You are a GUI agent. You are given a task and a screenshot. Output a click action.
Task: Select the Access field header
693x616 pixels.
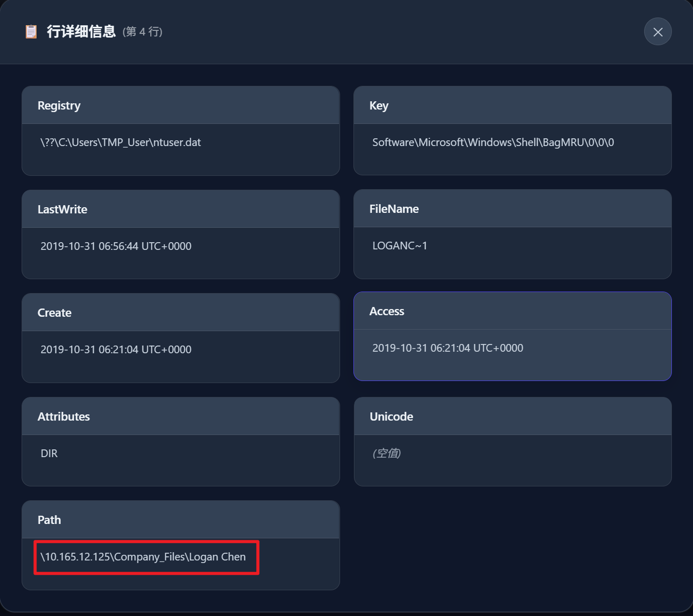(x=387, y=311)
